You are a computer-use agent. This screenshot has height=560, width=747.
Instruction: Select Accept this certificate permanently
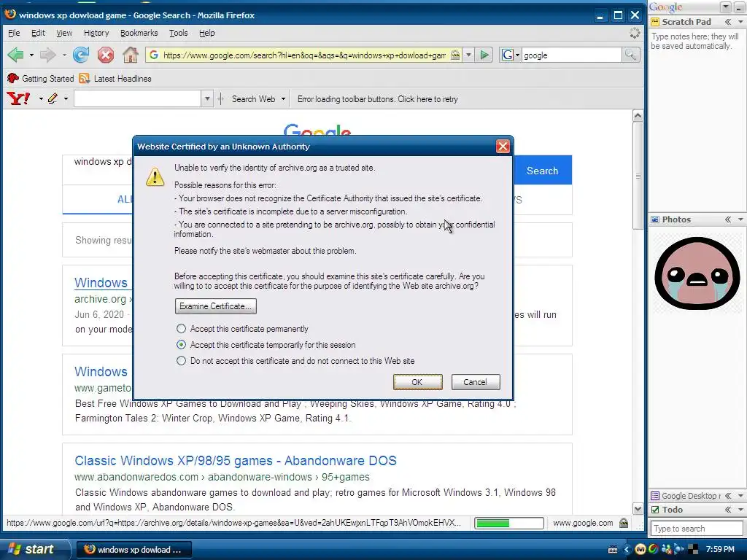(181, 329)
